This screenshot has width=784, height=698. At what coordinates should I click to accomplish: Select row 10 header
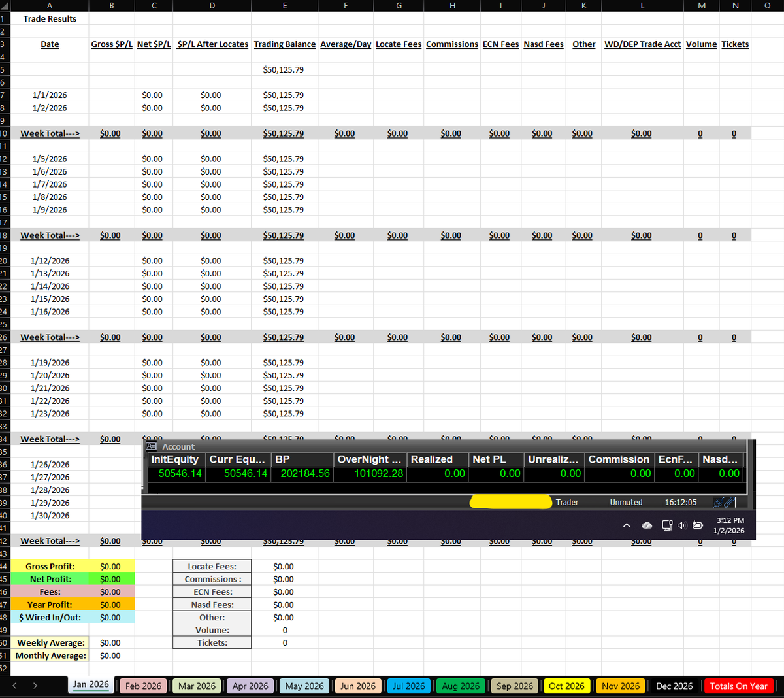(3, 133)
